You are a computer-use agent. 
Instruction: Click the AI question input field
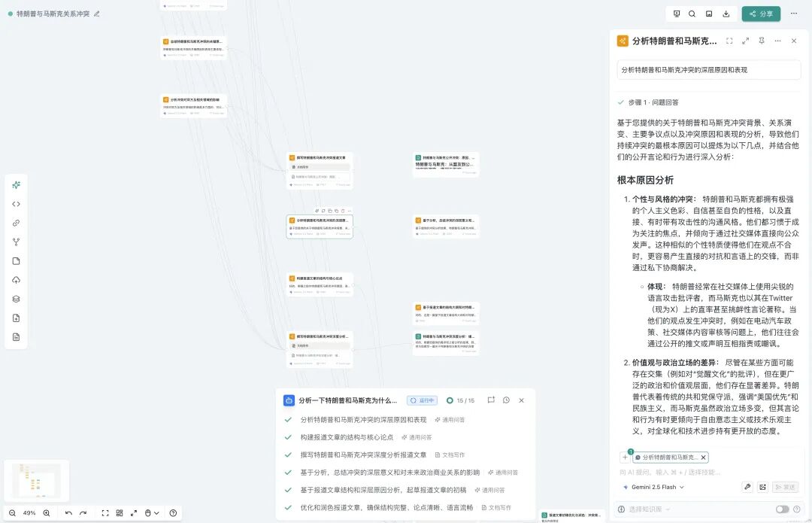(708, 472)
